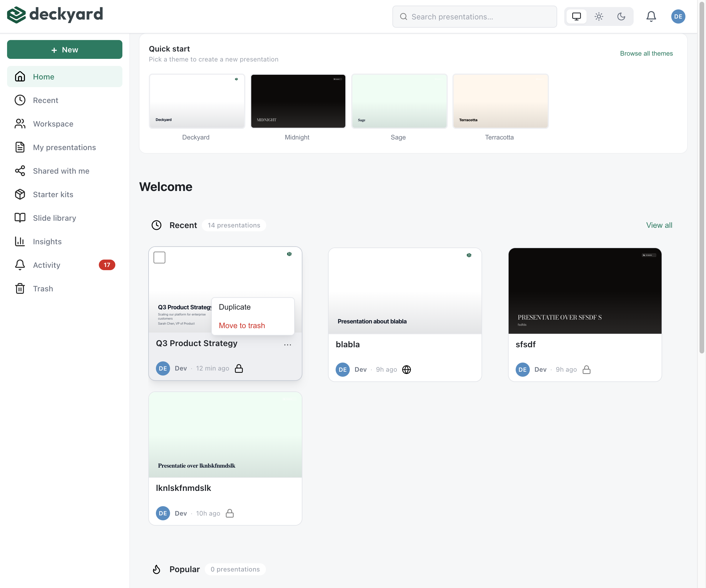Open Shared with me
The width and height of the screenshot is (706, 588).
64,171
